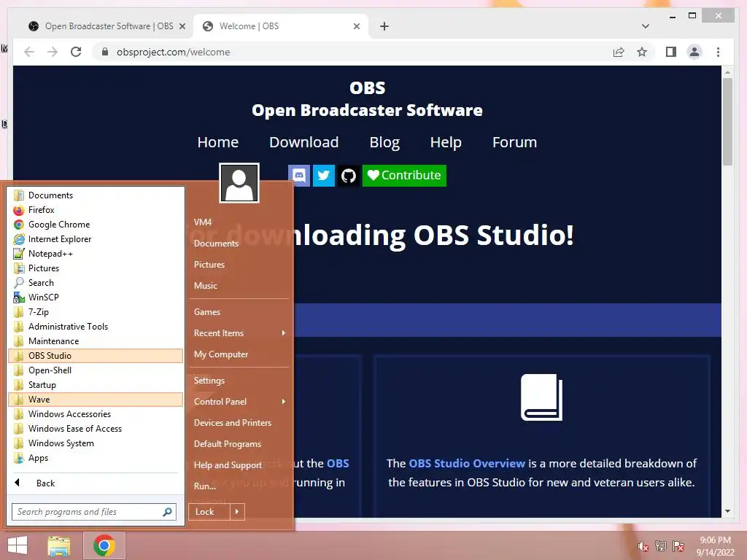
Task: Expand Windows Ease of Access folder
Action: (x=96, y=429)
